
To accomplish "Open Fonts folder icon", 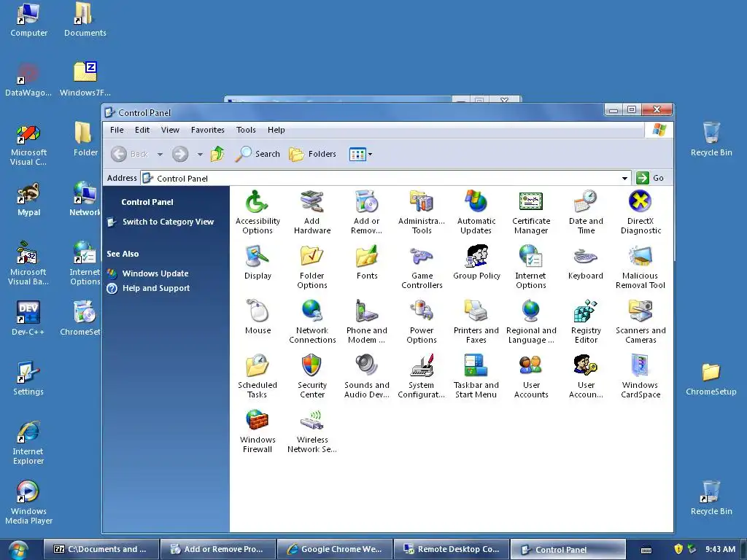I will 367,262.
